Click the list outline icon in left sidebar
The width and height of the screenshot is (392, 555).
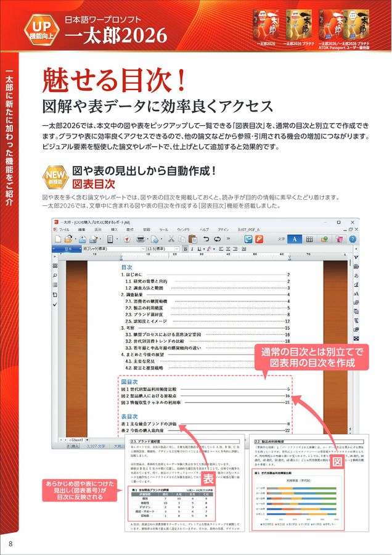click(x=55, y=284)
